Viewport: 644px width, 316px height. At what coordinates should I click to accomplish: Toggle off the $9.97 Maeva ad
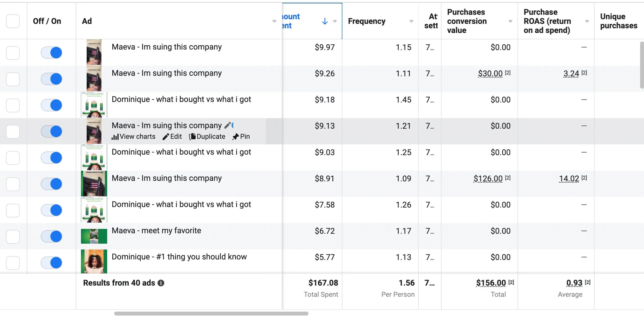tap(51, 53)
